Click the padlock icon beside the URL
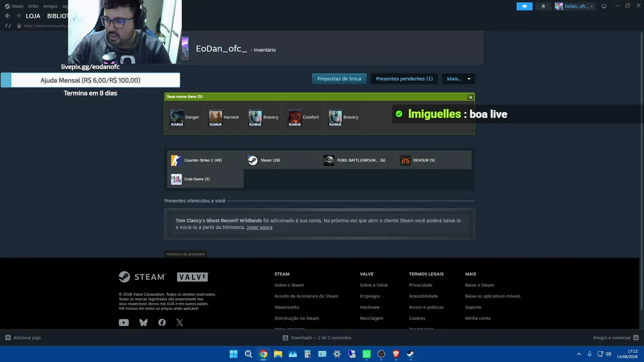644x362 pixels. click(x=19, y=26)
